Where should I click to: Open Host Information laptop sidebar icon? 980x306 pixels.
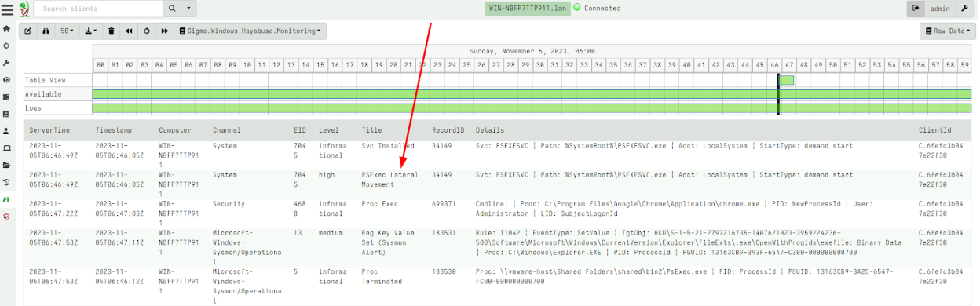point(7,148)
